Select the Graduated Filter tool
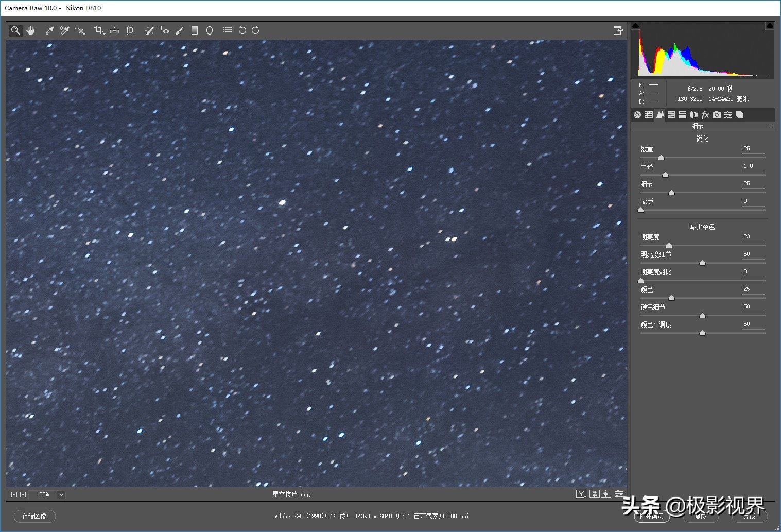781x532 pixels. 195,30
